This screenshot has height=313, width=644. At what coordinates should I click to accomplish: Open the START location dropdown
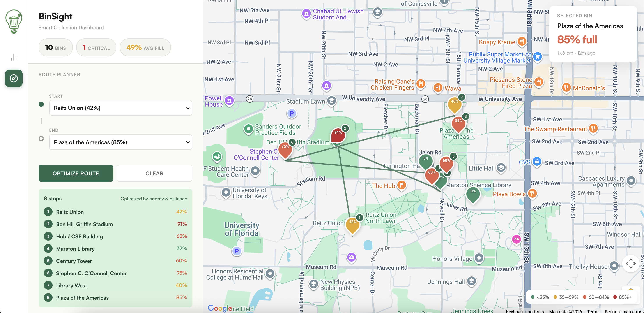coord(120,108)
